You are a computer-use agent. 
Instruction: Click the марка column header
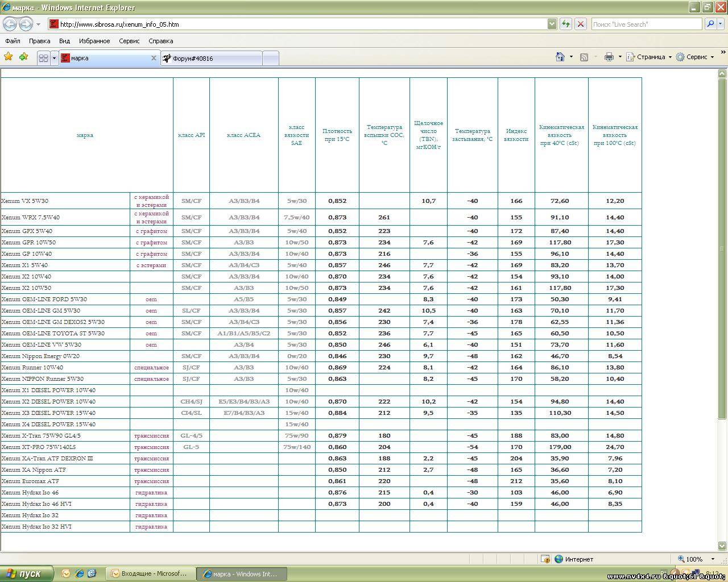(85, 135)
